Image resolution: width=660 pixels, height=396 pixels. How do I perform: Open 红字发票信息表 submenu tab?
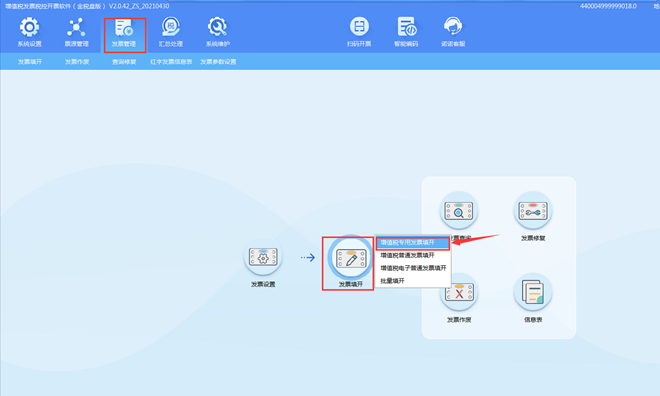point(171,62)
